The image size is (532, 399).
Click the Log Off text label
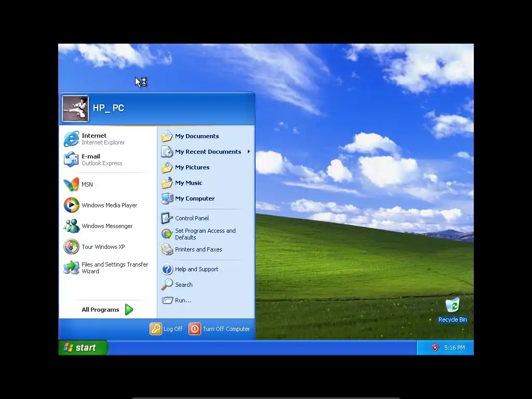tap(173, 329)
